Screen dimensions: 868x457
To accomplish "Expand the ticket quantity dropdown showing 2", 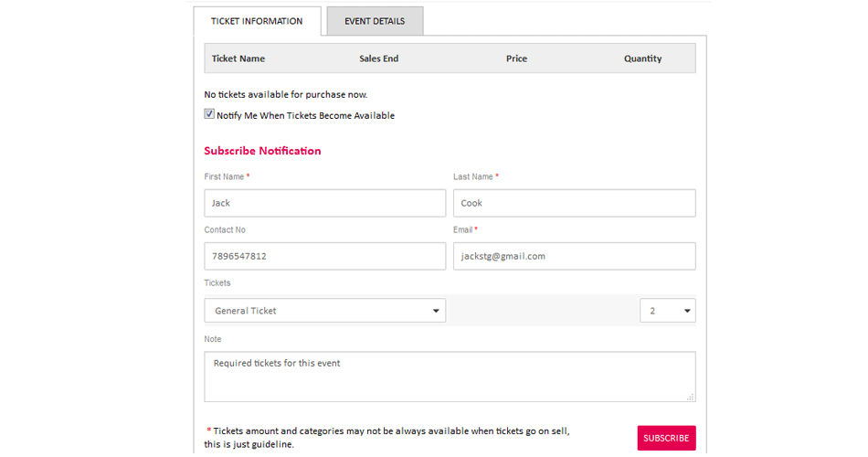I will [667, 311].
